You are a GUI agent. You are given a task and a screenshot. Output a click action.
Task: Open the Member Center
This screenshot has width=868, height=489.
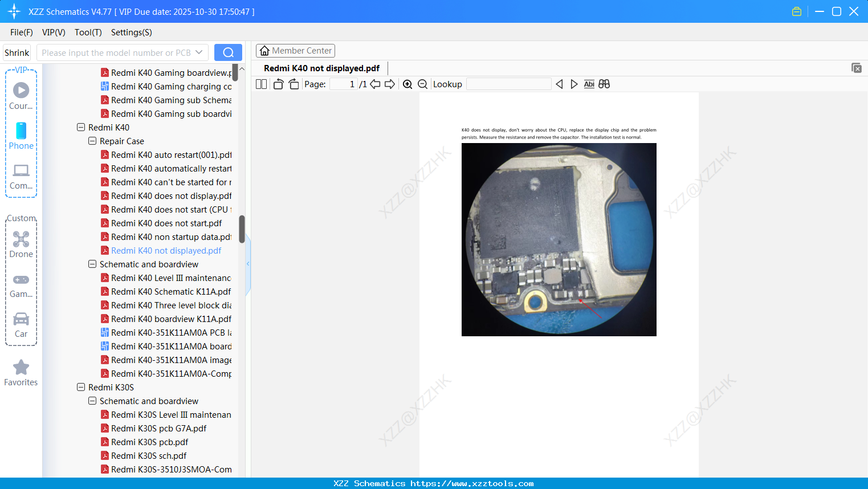pos(295,51)
